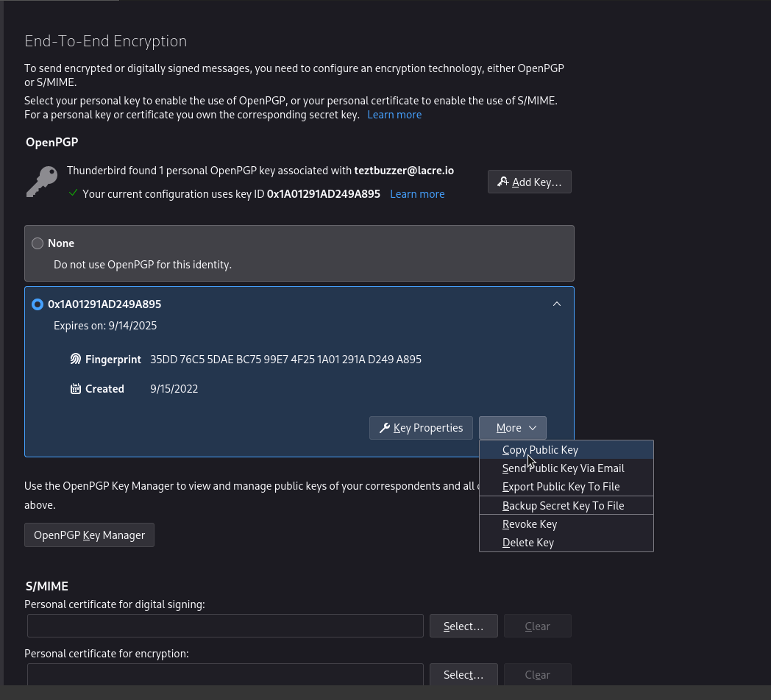
Task: Open Key Properties
Action: pos(421,428)
